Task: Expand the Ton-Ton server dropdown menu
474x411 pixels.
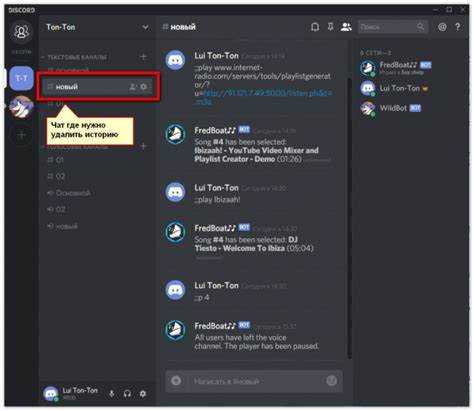Action: 145,27
